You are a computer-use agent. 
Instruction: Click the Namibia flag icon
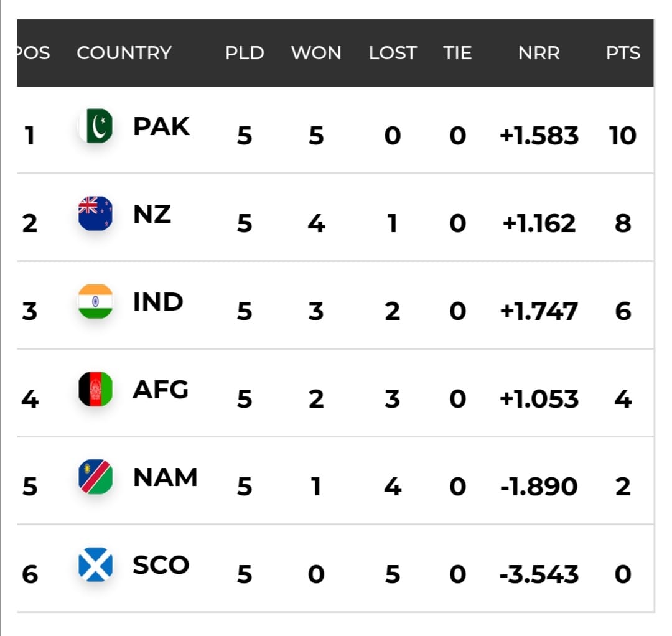point(96,477)
